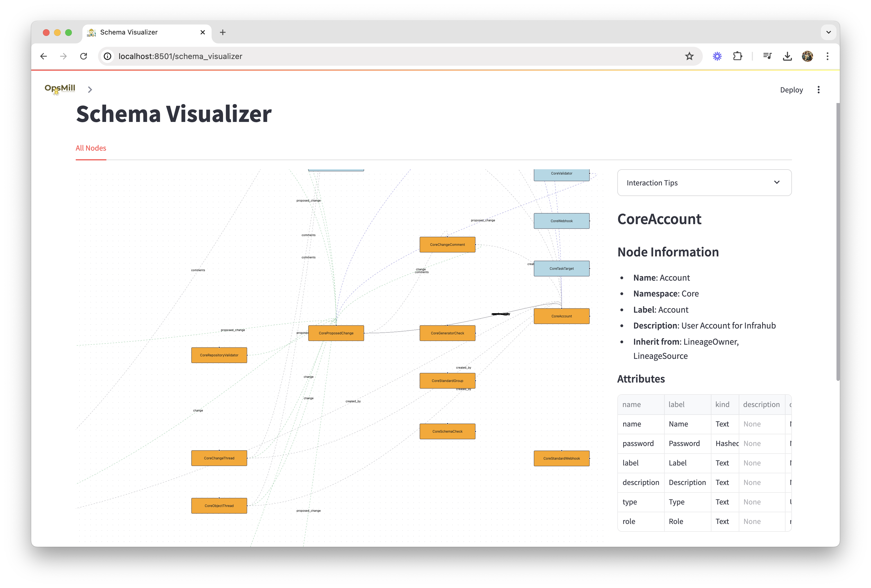
Task: Open the kebab menu beside Deploy
Action: [819, 90]
